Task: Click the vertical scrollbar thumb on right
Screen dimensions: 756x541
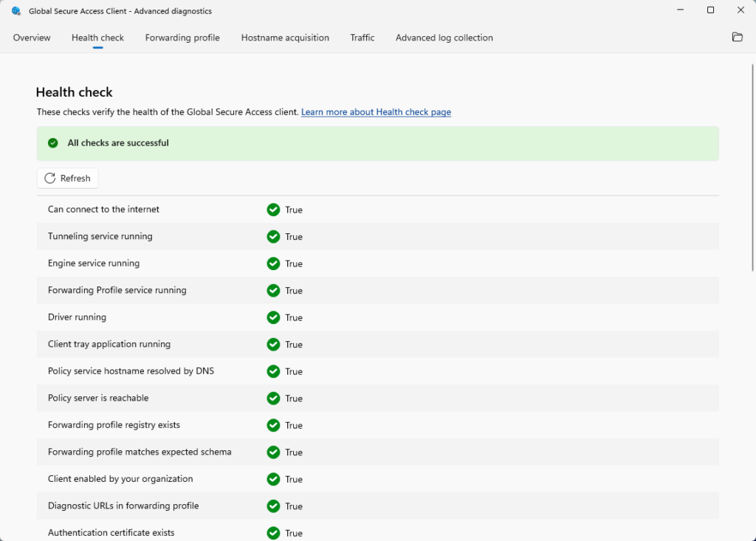Action: point(752,167)
